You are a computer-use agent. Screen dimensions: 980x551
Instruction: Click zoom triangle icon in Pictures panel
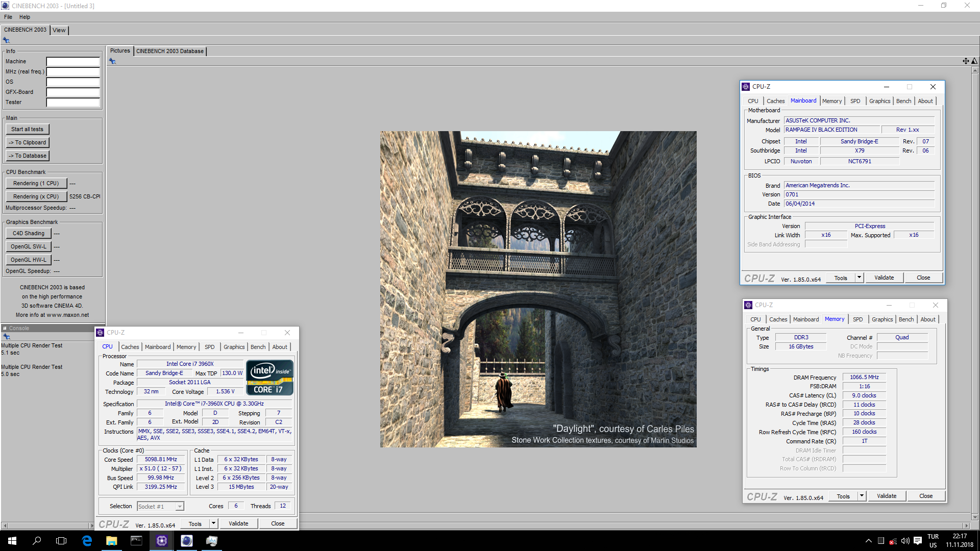[x=974, y=61]
